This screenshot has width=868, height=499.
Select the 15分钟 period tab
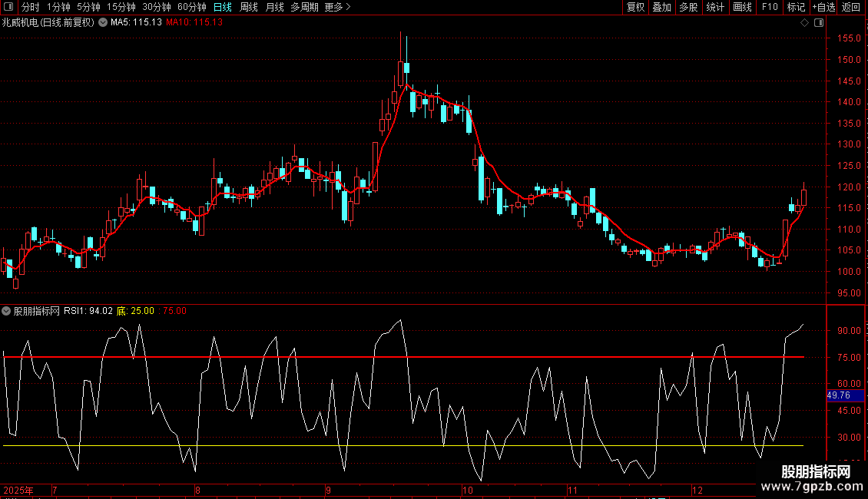click(x=121, y=7)
